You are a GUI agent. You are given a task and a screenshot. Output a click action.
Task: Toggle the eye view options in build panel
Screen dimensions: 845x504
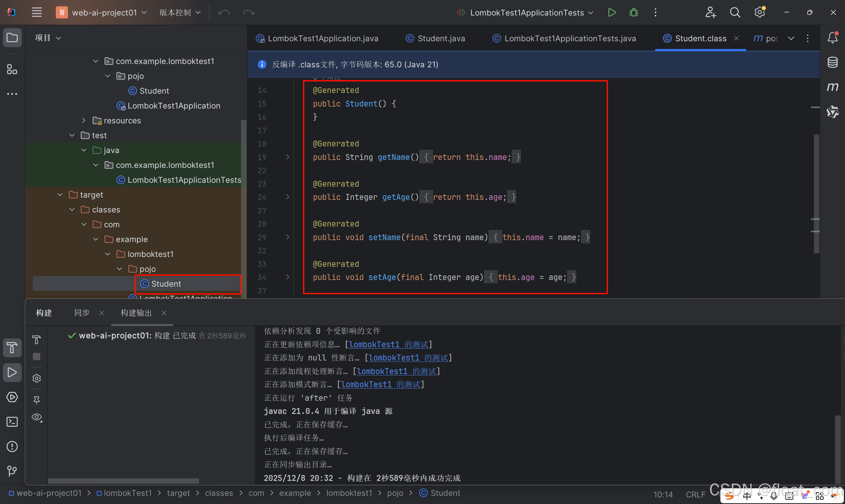(x=37, y=417)
